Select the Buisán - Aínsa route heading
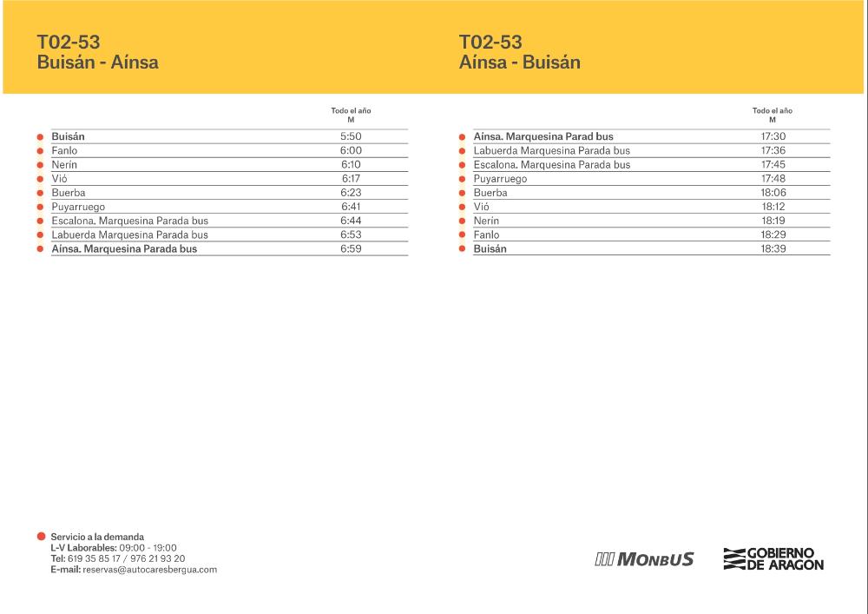The width and height of the screenshot is (868, 614). click(x=97, y=63)
